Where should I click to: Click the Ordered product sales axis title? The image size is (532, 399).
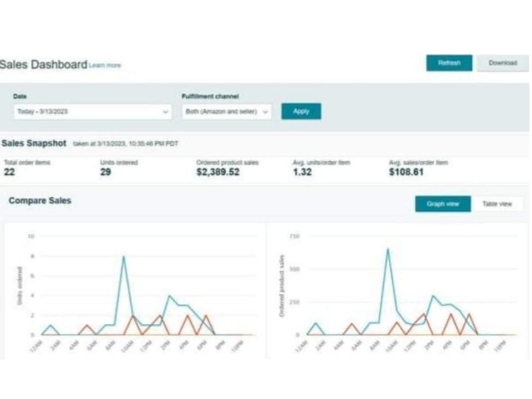[281, 286]
